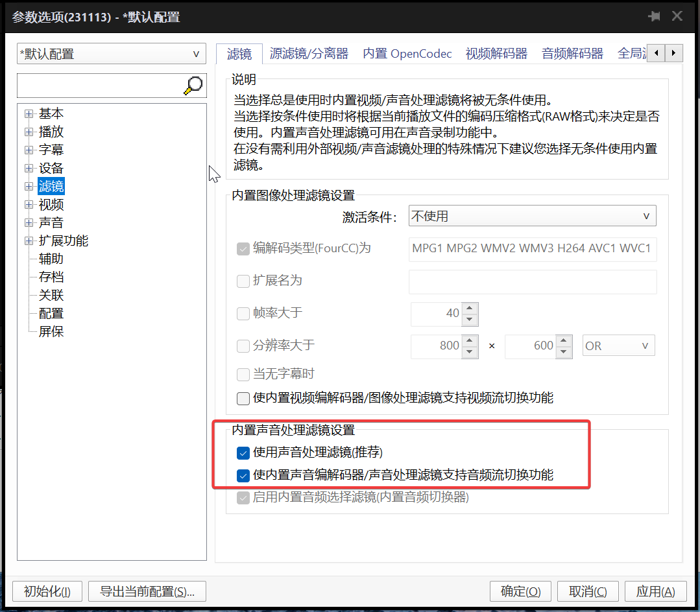Image resolution: width=700 pixels, height=612 pixels.
Task: Select 基本 label in the tree
Action: pos(51,113)
